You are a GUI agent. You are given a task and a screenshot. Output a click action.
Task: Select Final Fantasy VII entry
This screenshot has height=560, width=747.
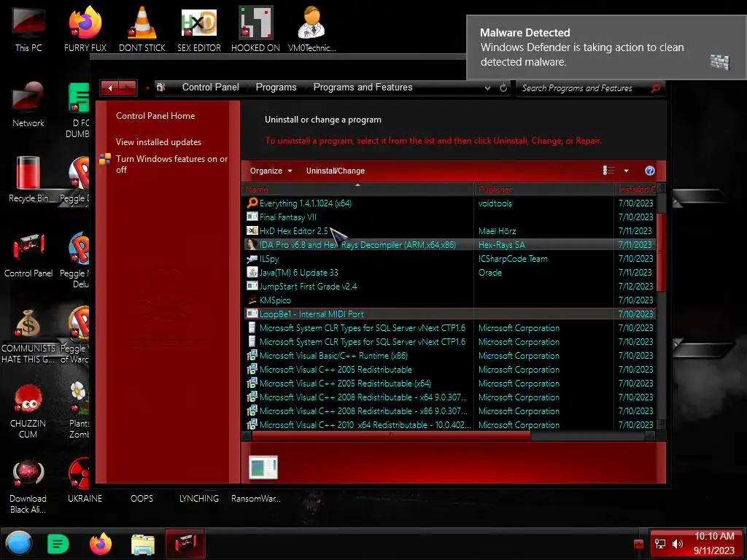tap(449, 217)
